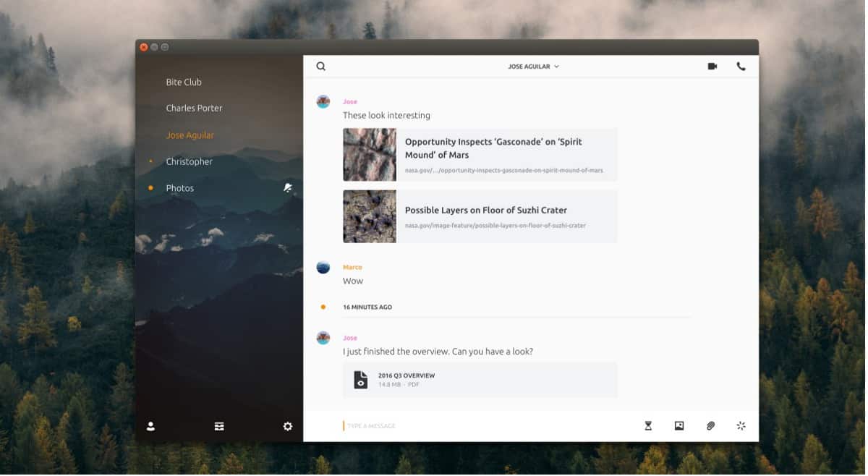Click the 'These look interesting' message text

(386, 116)
